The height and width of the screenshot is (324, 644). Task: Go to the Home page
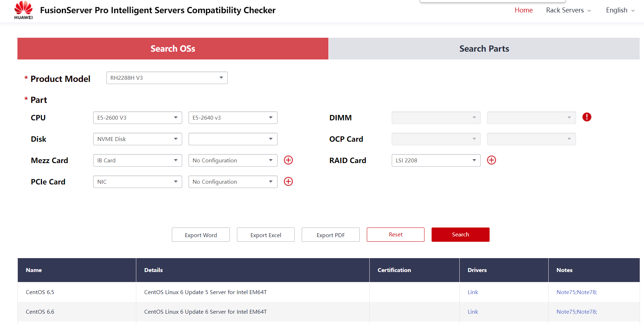pyautogui.click(x=523, y=10)
